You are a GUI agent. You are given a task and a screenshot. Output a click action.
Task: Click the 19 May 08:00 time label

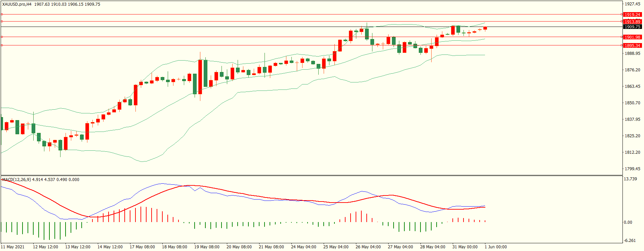click(x=207, y=247)
